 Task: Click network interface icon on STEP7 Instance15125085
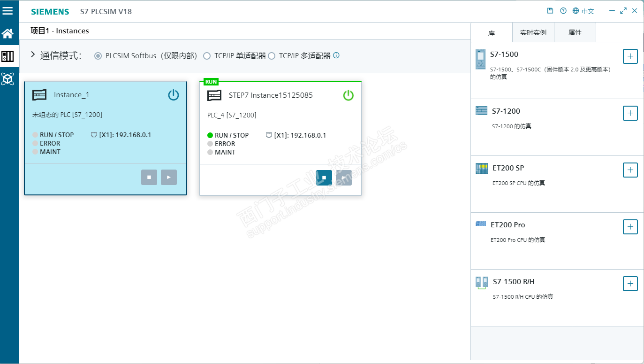[x=269, y=135]
